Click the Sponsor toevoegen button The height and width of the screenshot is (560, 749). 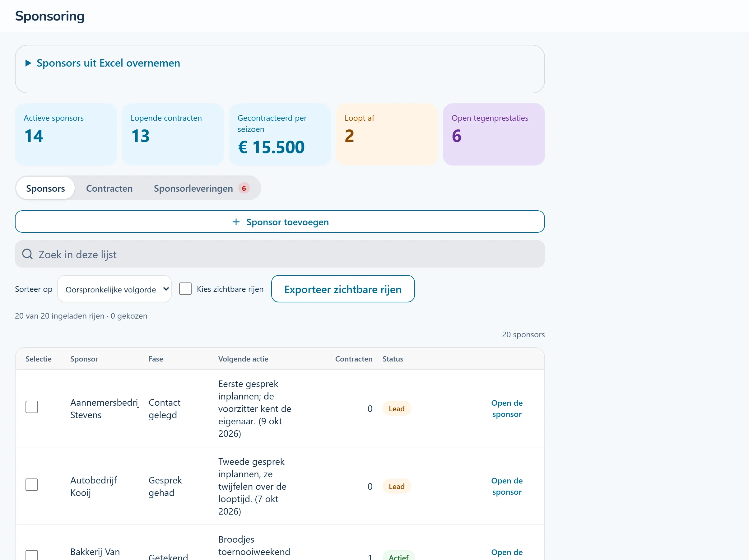pos(280,222)
